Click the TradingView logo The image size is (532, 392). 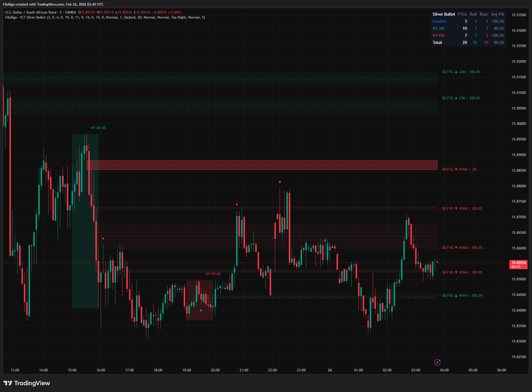pos(26,383)
